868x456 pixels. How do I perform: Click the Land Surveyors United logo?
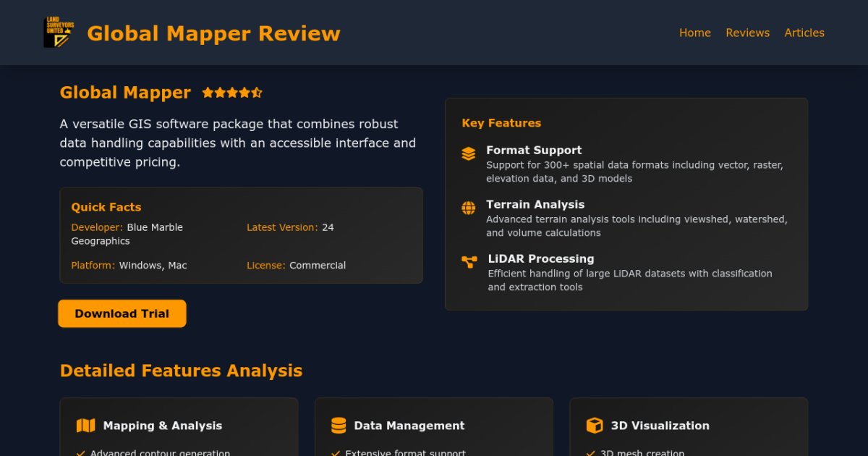pyautogui.click(x=59, y=33)
